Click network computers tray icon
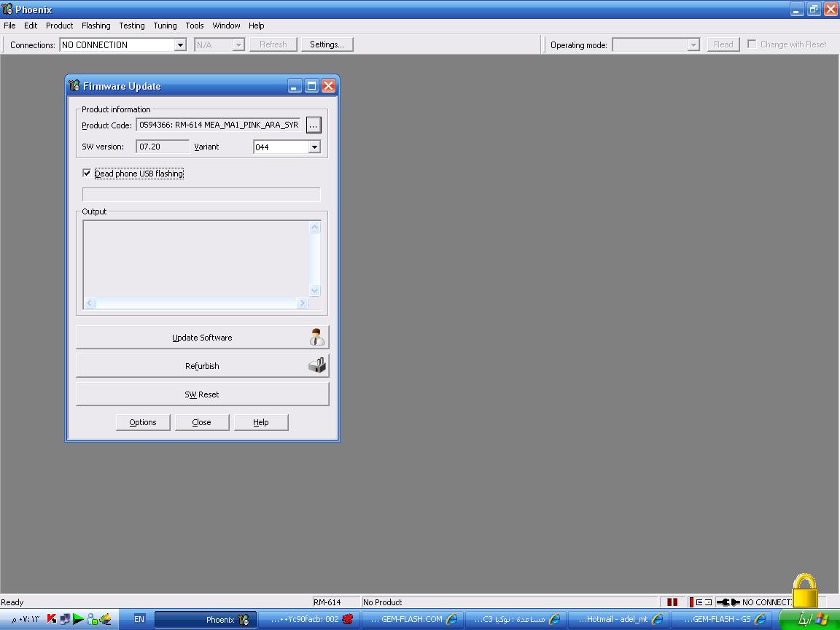This screenshot has height=630, width=840. click(x=65, y=619)
